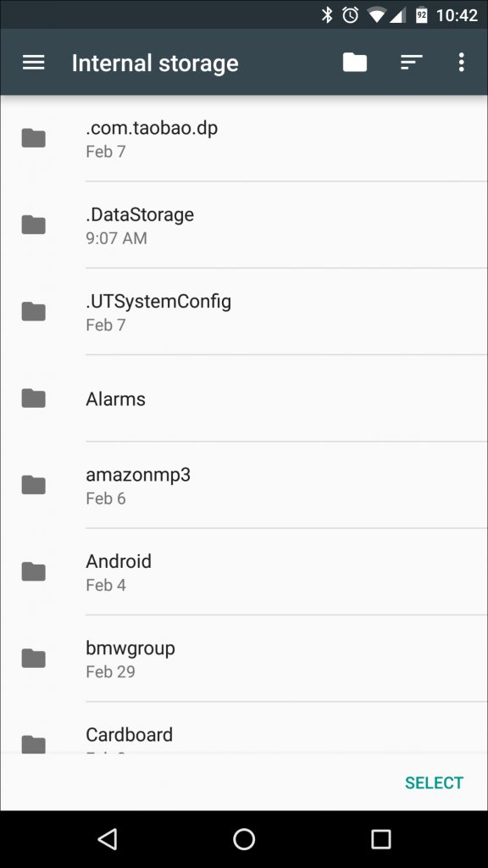Tap the SELECT button
Viewport: 488px width, 868px height.
(434, 782)
